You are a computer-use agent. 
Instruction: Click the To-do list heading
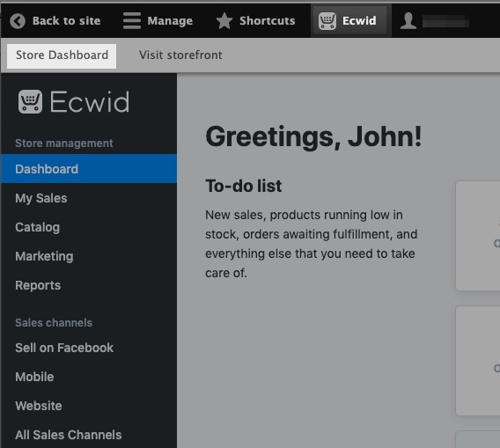(x=244, y=186)
